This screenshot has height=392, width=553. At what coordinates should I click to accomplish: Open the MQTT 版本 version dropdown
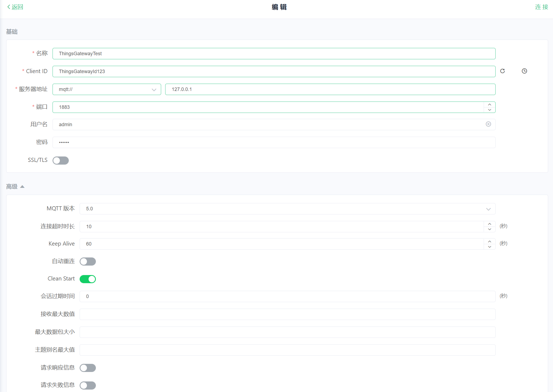(x=287, y=209)
